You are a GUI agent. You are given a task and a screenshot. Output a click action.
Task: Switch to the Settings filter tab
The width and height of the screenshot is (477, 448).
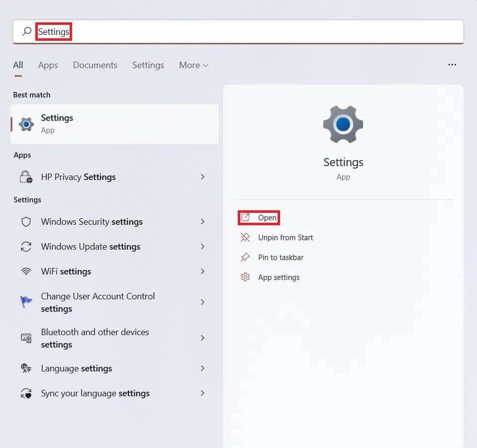(x=148, y=65)
